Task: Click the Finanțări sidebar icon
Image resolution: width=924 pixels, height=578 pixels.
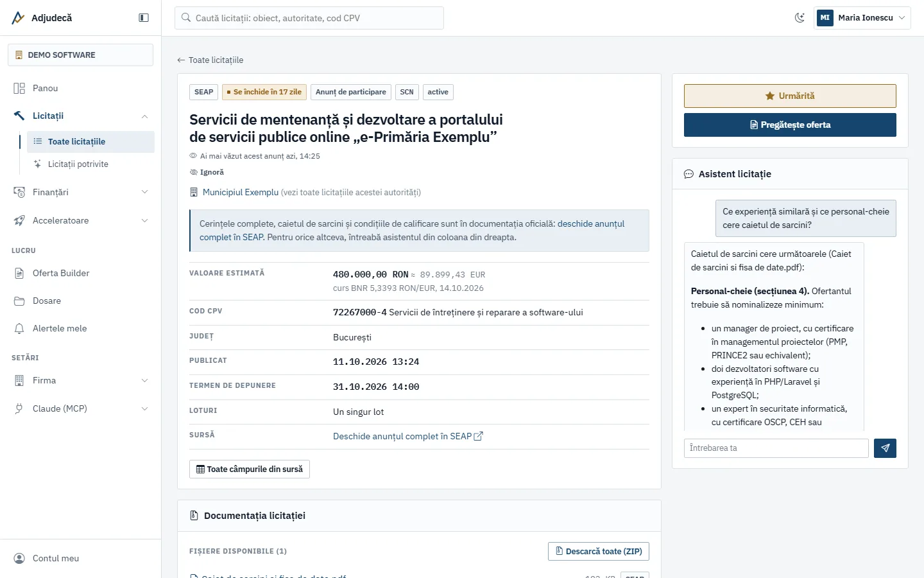Action: [x=19, y=192]
